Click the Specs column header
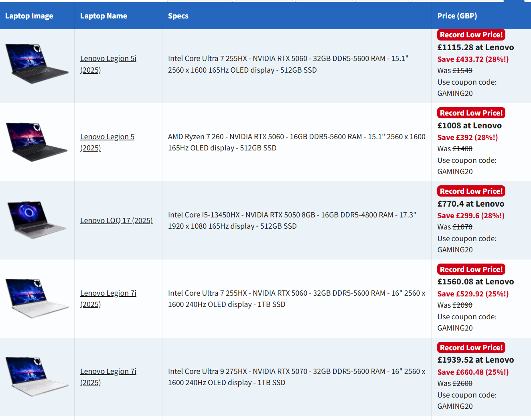Viewport: 531px width, 420px height. click(x=178, y=16)
